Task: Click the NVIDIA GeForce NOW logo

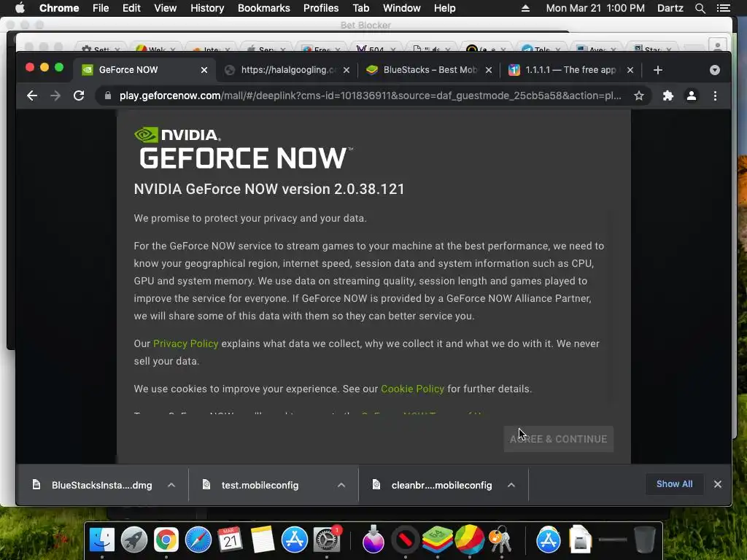Action: click(244, 148)
